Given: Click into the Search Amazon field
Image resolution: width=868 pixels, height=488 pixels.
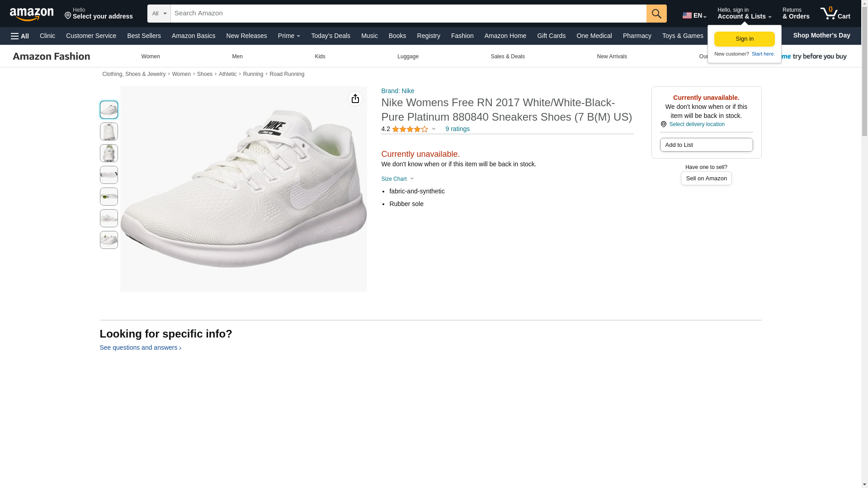Looking at the screenshot, I should pos(408,14).
